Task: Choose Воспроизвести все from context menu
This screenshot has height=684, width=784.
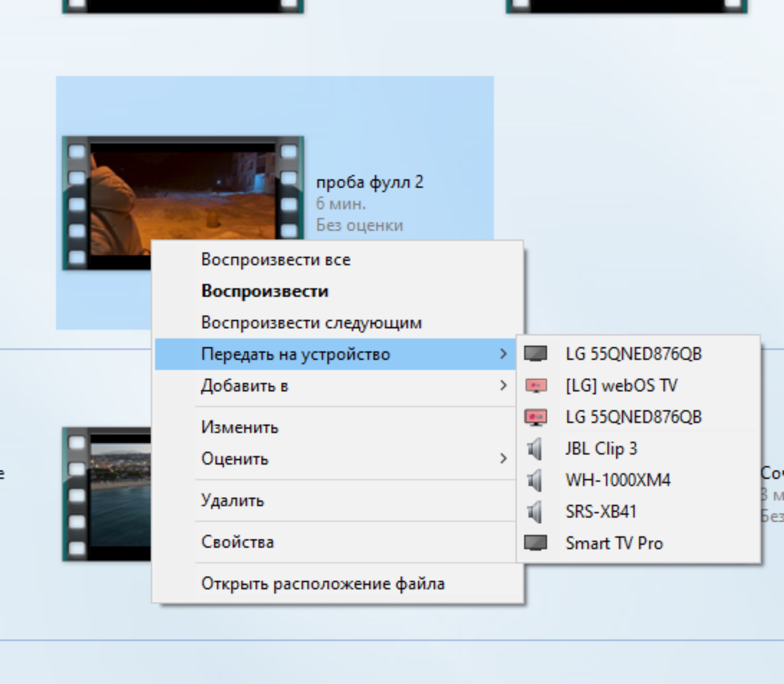Action: tap(276, 260)
